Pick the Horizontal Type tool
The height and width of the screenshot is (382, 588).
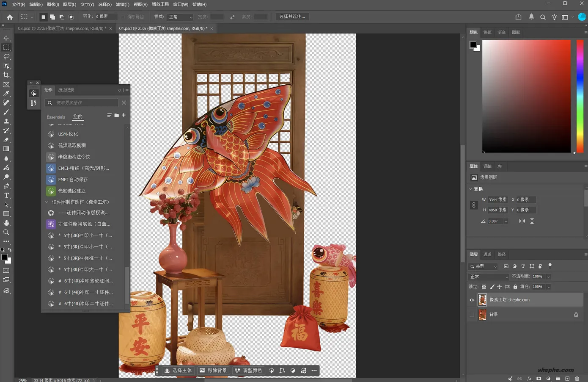[x=6, y=195]
